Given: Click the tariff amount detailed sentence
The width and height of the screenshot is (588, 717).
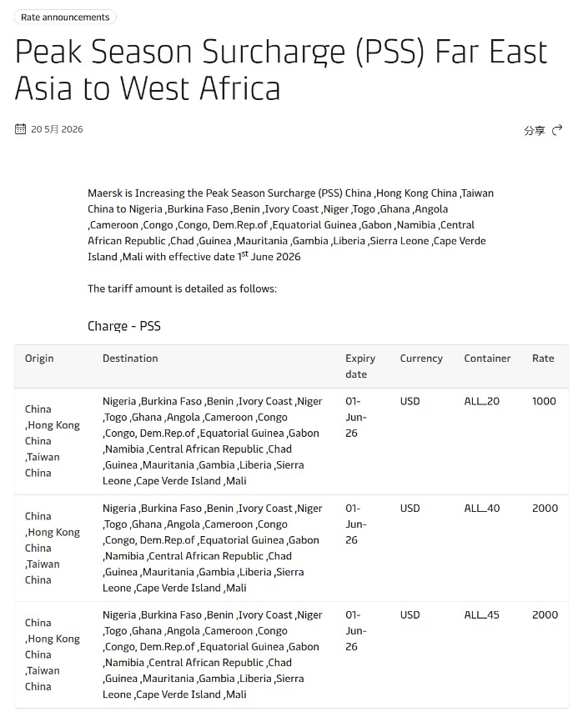Looking at the screenshot, I should 182,289.
